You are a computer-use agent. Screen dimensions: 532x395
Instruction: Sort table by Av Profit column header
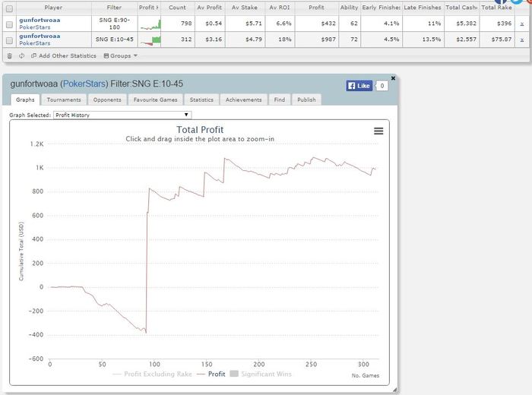pyautogui.click(x=209, y=8)
